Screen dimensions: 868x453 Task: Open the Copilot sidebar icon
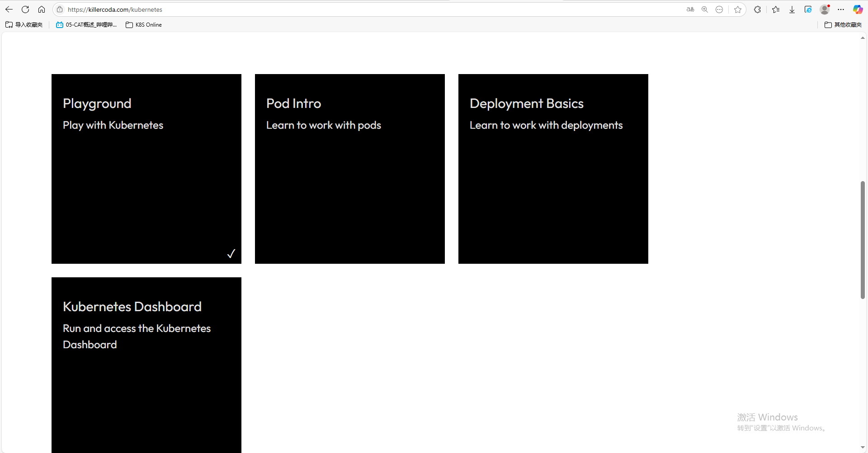pos(858,9)
